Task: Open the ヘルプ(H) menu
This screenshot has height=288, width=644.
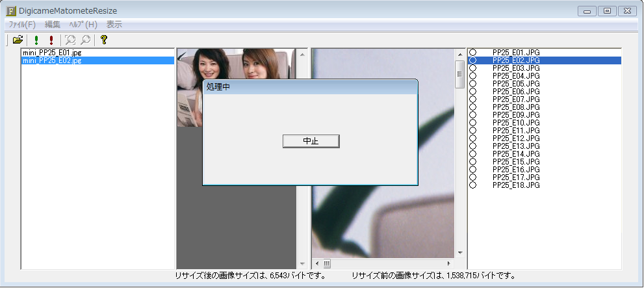Action: click(83, 25)
